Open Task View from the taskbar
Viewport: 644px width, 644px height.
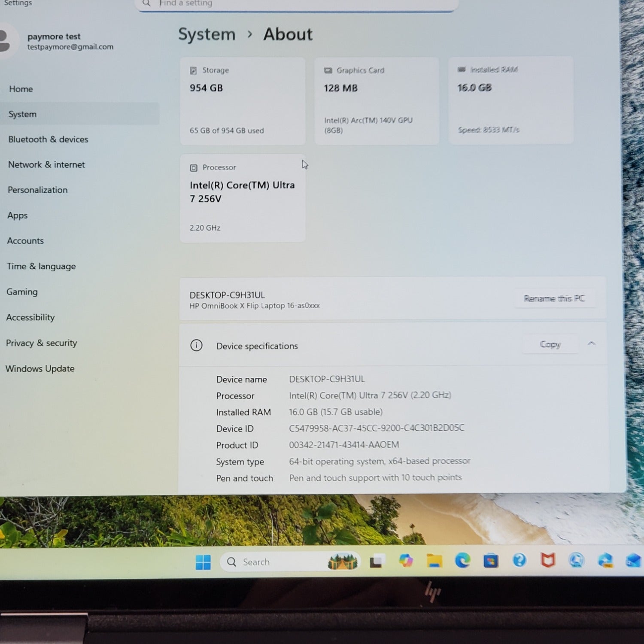(x=377, y=561)
